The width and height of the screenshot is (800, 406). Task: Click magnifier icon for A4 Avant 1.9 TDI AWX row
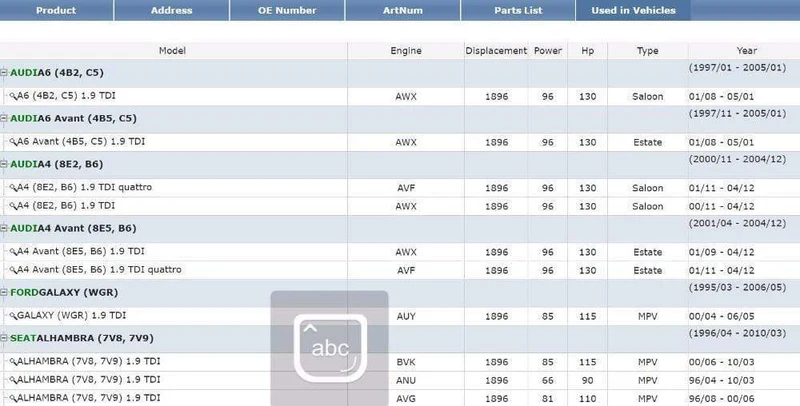tap(13, 252)
